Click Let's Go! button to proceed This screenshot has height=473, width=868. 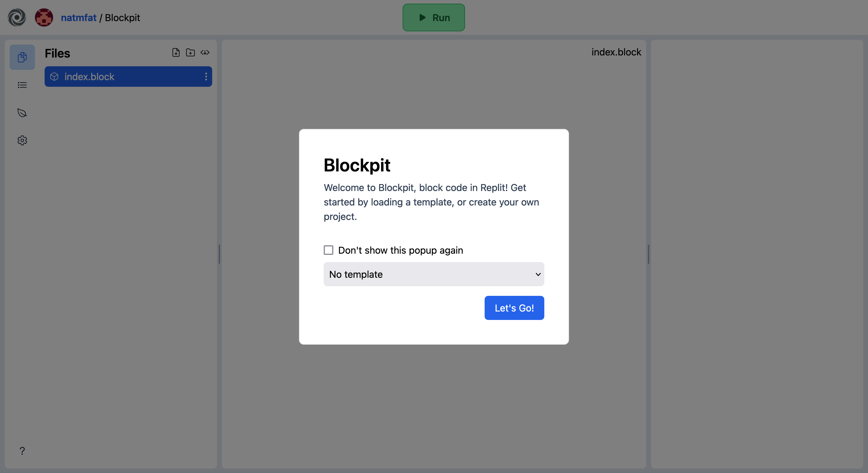514,308
